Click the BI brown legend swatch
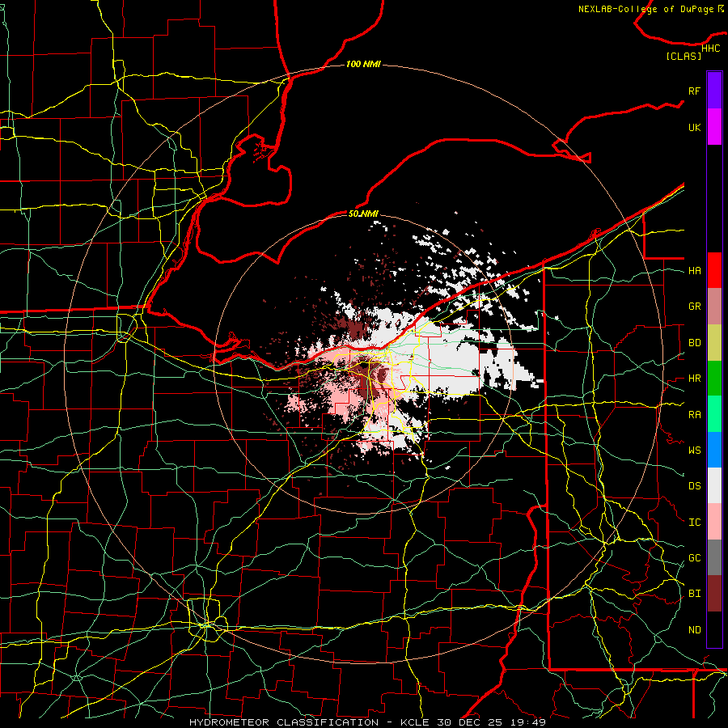728x728 pixels. point(714,594)
